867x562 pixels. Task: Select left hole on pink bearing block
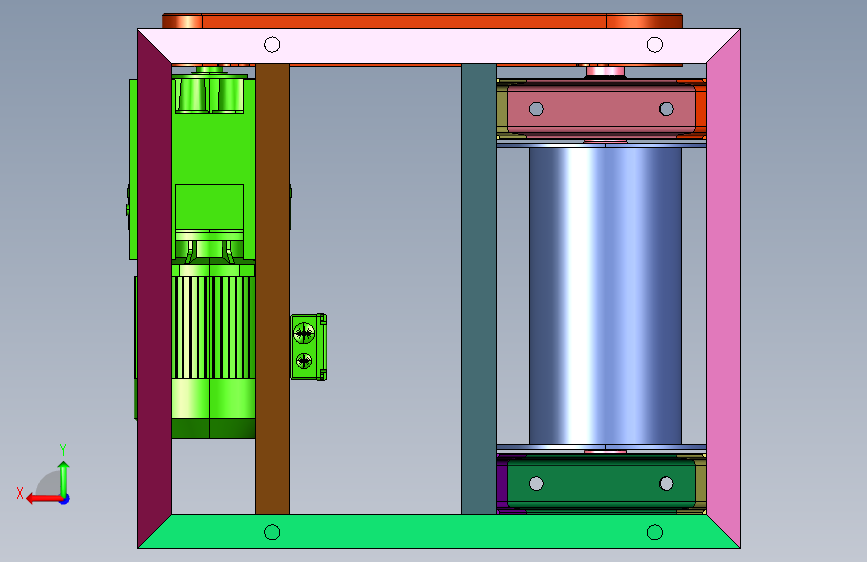click(x=536, y=109)
